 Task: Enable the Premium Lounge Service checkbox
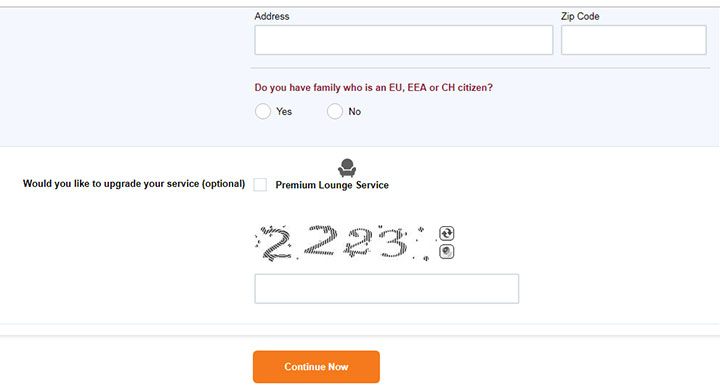pos(260,185)
